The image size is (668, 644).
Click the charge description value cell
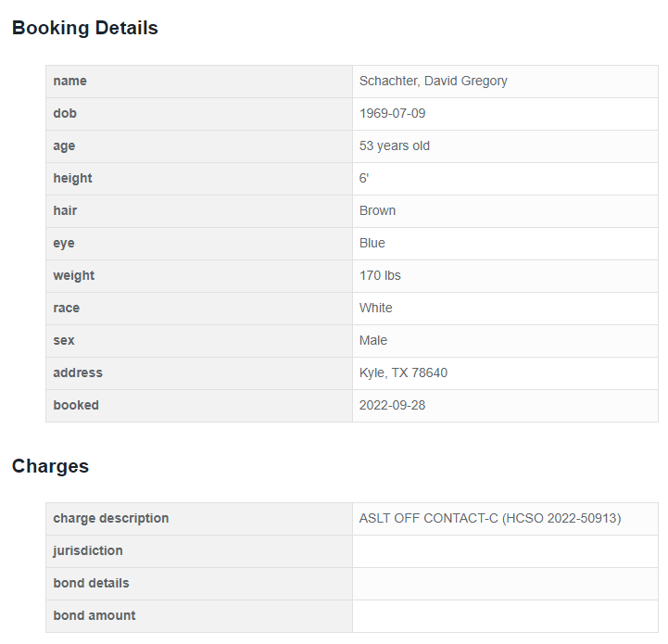489,518
